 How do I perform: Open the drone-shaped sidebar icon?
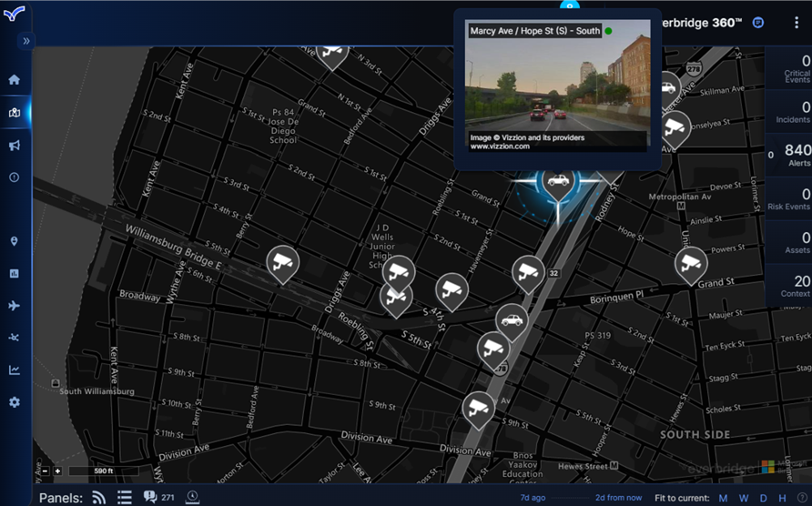coord(14,338)
